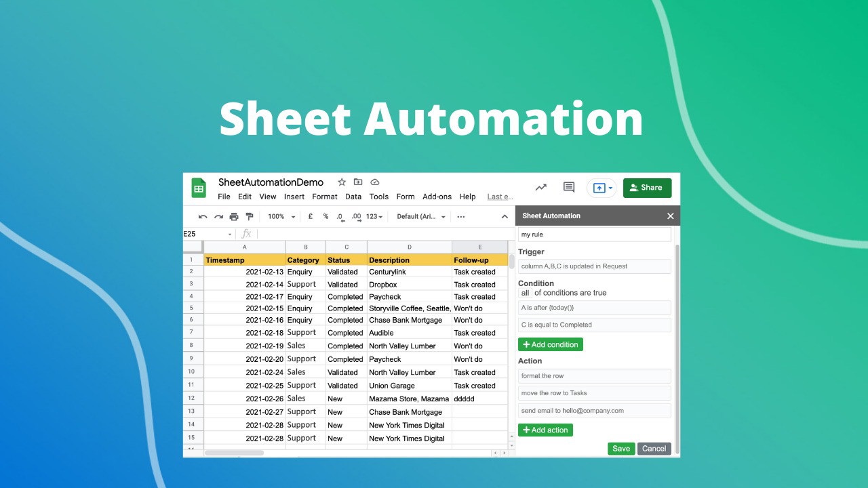Viewport: 868px width, 488px height.
Task: Click the 'format the row' action
Action: (595, 376)
